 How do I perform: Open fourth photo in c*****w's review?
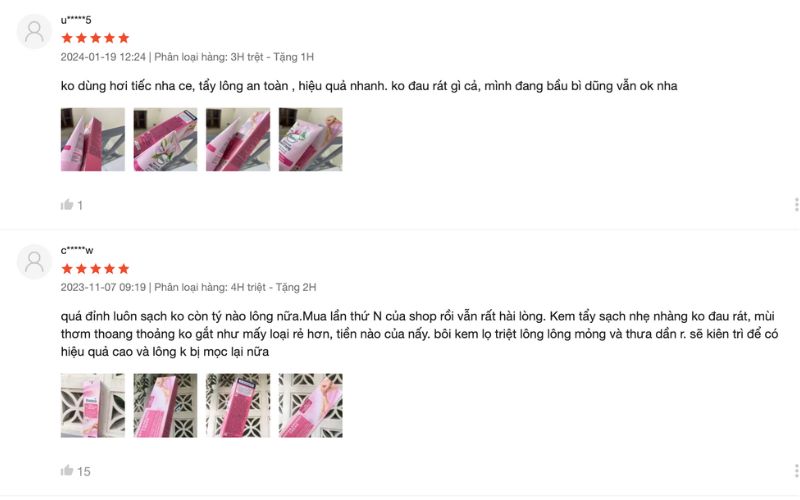coord(311,406)
